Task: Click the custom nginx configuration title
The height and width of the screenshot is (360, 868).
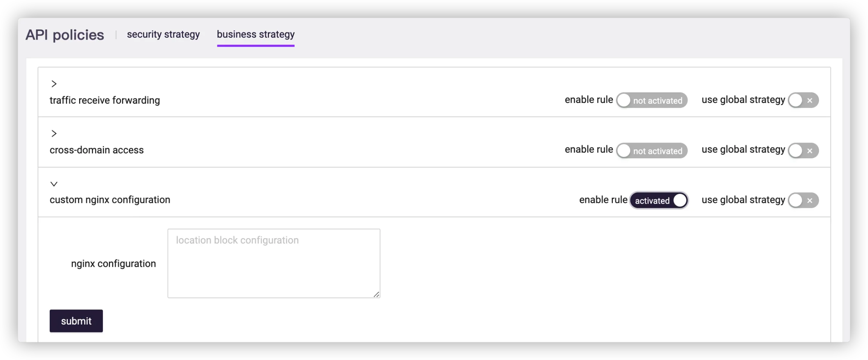Action: 110,200
